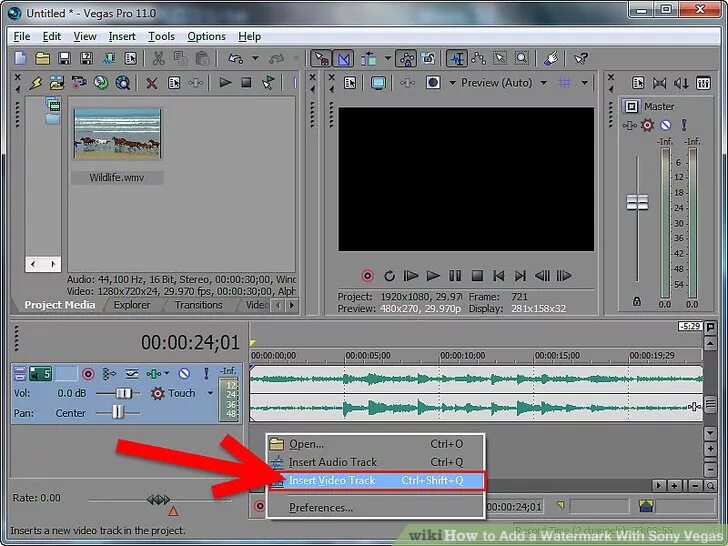Click the Undo arrow icon
Screen dimensions: 728x546
(x=235, y=58)
